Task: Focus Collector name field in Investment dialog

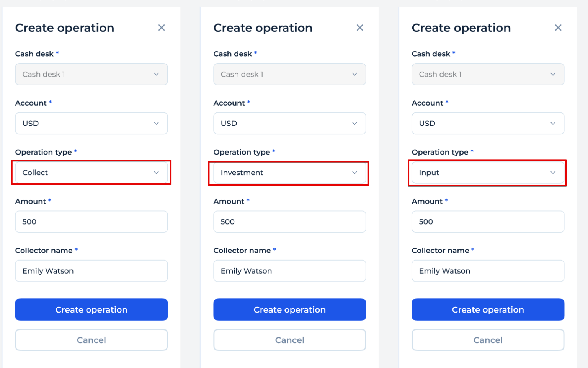Action: [289, 271]
